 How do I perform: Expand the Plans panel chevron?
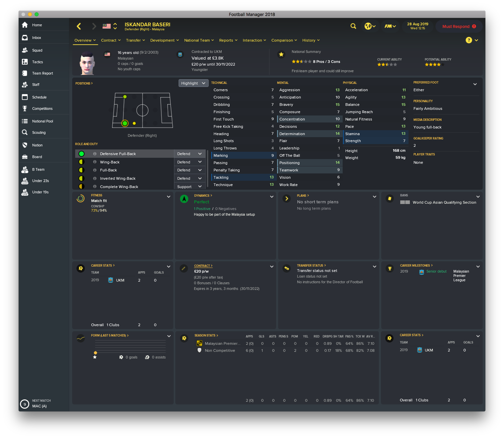point(375,197)
